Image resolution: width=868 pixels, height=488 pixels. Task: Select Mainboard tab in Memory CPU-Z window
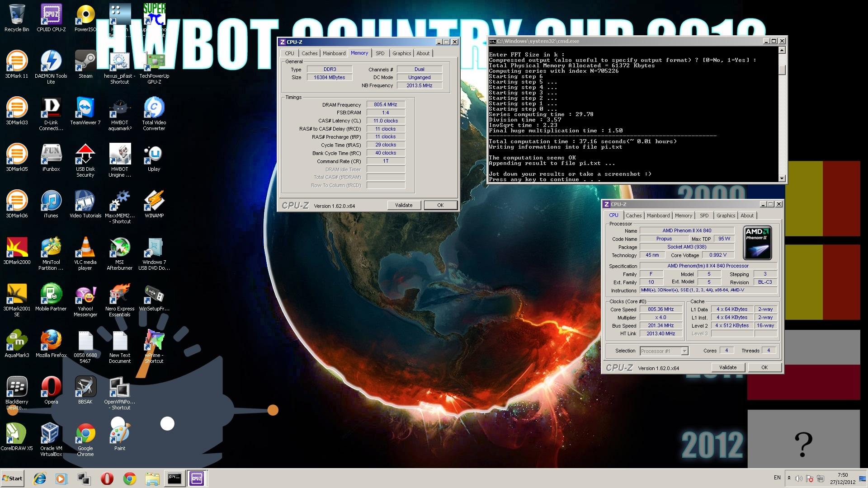[334, 53]
